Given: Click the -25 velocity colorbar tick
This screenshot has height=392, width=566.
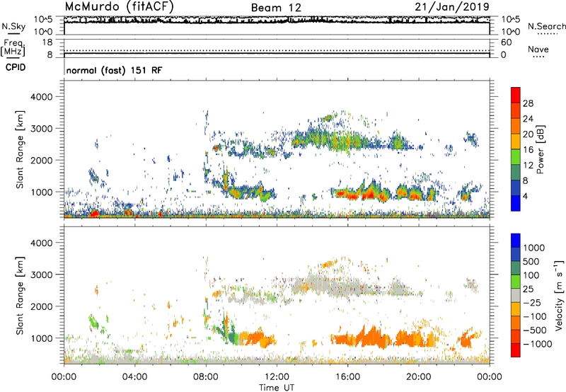Looking at the screenshot, I should pos(532,303).
